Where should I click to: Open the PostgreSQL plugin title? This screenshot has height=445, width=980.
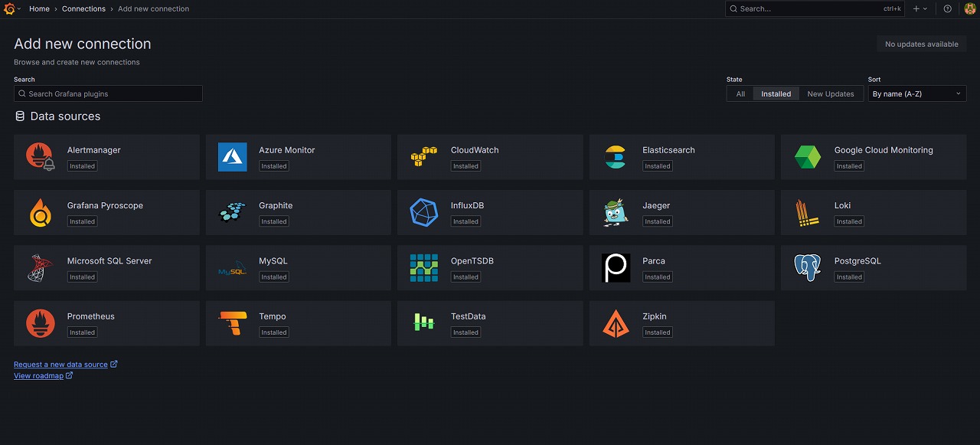pos(857,261)
